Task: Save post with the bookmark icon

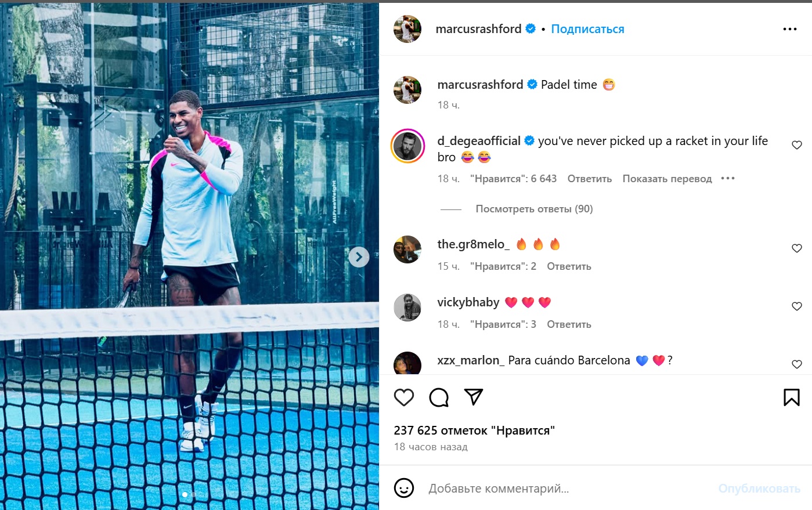Action: click(792, 397)
